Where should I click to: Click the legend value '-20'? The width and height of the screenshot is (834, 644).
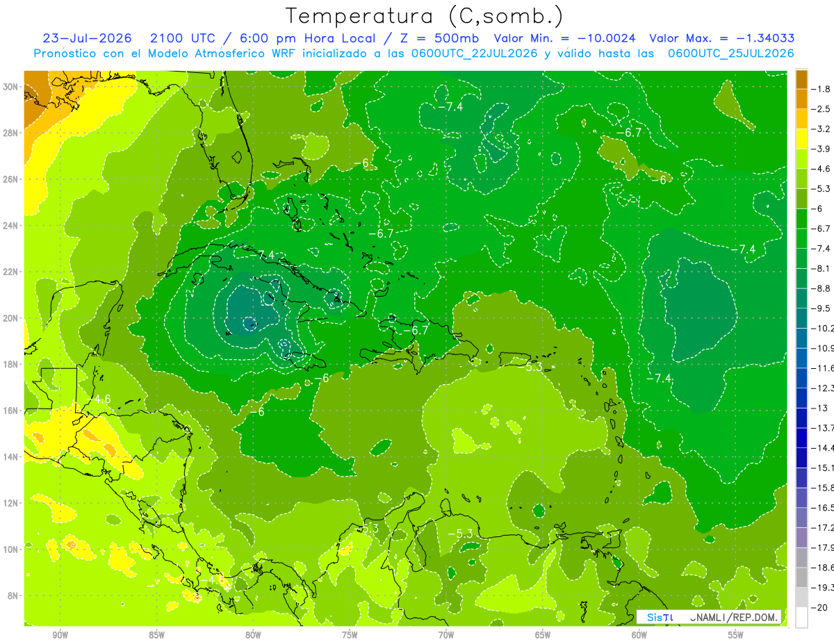818,607
